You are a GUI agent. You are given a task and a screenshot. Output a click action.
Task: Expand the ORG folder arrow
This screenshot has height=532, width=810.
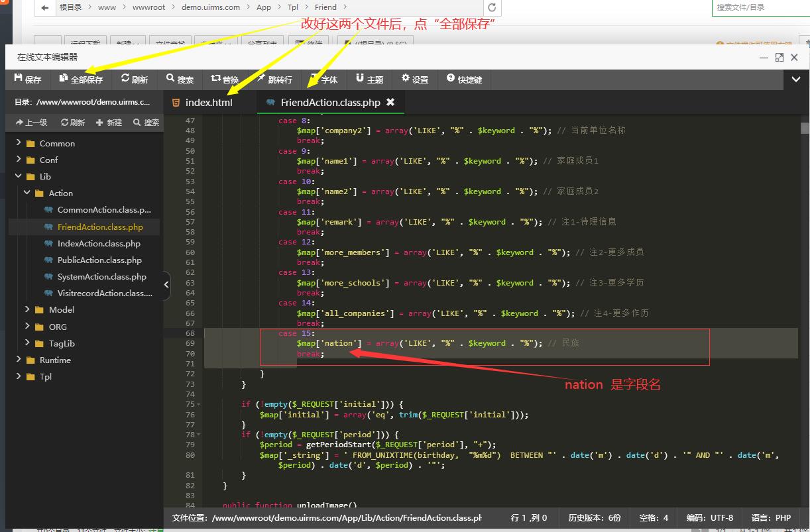tap(27, 327)
